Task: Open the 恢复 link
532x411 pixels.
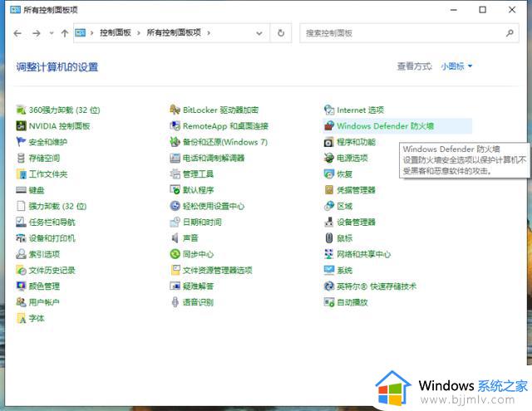Action: pos(344,174)
